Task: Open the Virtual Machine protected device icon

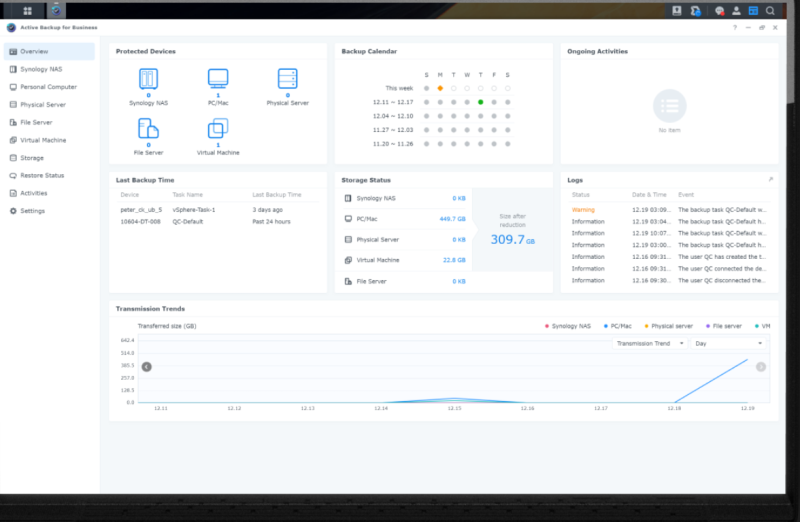Action: (218, 129)
